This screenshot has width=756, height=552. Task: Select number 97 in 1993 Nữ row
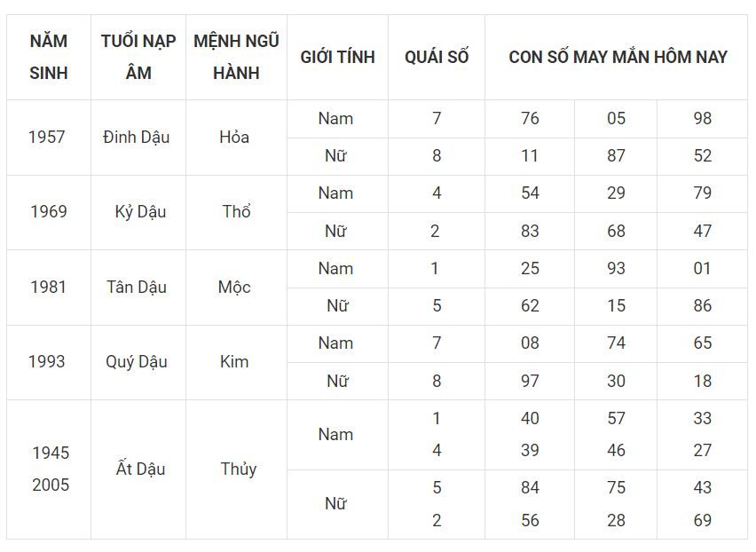tap(530, 381)
